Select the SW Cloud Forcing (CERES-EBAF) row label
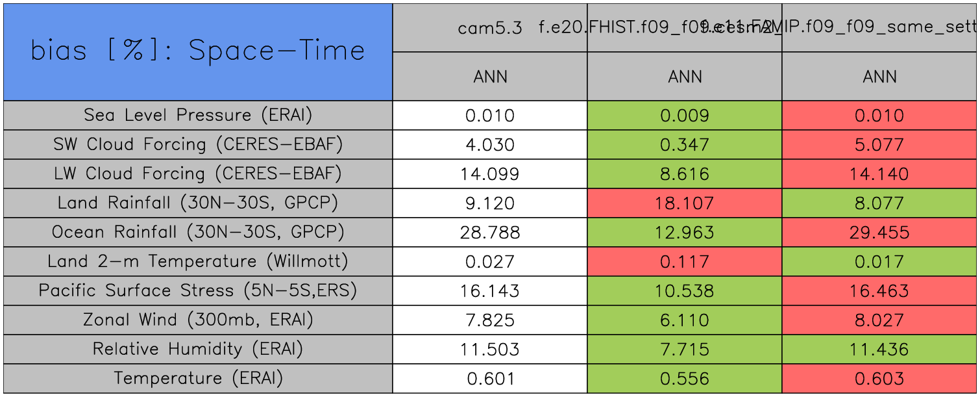Image resolution: width=980 pixels, height=397 pixels. (x=198, y=144)
